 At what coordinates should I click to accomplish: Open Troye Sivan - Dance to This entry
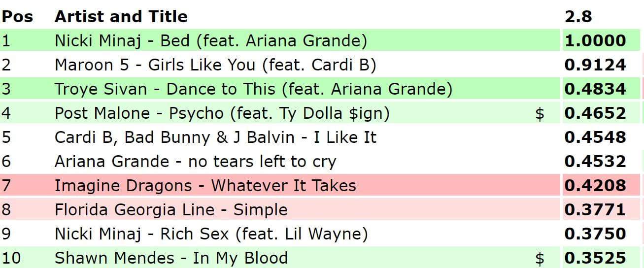point(253,89)
